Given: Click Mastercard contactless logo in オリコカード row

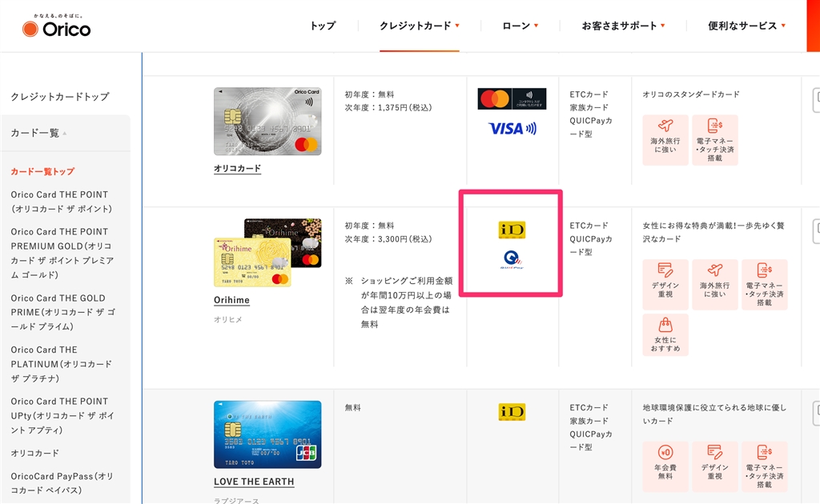Looking at the screenshot, I should [x=512, y=98].
